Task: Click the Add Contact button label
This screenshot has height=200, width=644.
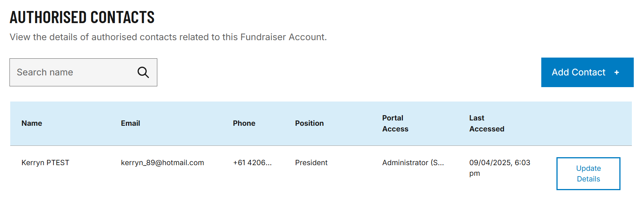Action: pyautogui.click(x=578, y=72)
